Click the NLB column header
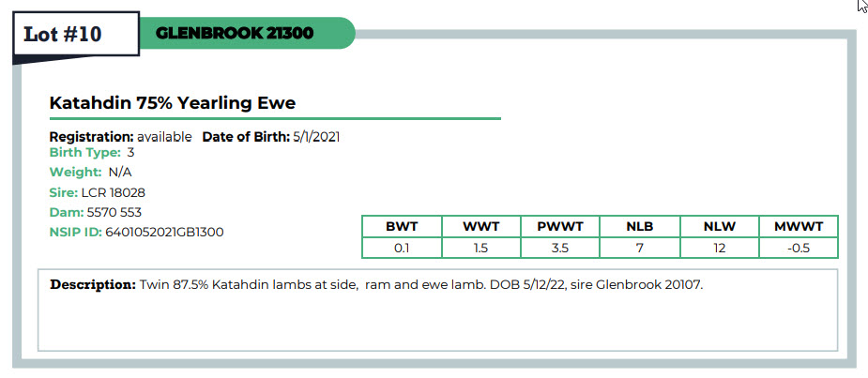The height and width of the screenshot is (378, 868). point(640,226)
